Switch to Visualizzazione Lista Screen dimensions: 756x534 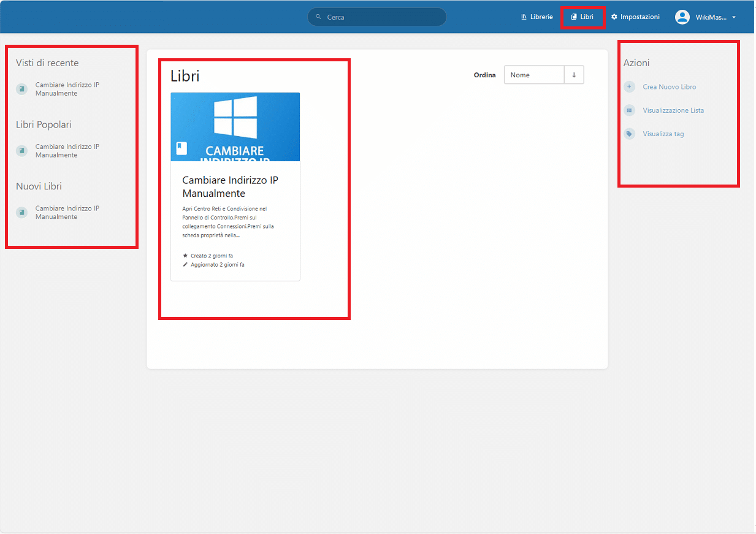[x=673, y=110]
